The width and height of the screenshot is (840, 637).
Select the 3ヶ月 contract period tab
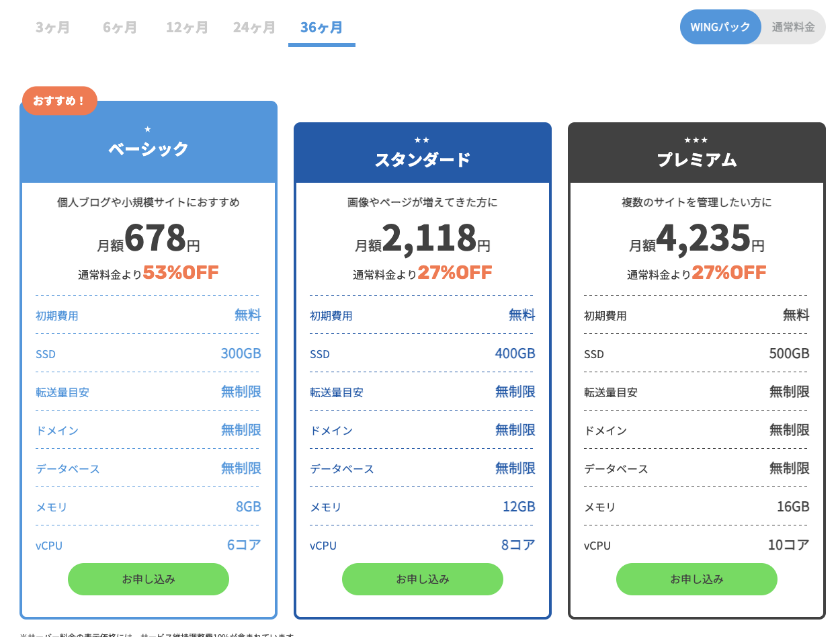tap(52, 28)
